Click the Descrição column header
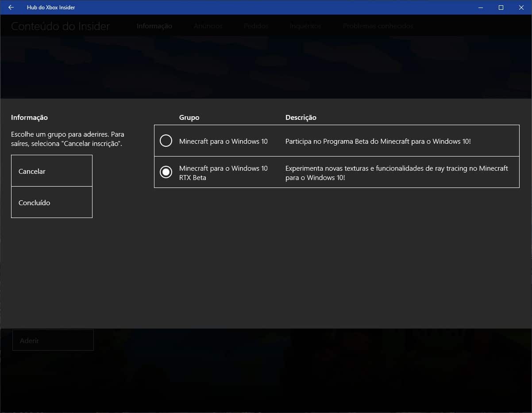Screen dimensions: 532x413 (x=301, y=118)
